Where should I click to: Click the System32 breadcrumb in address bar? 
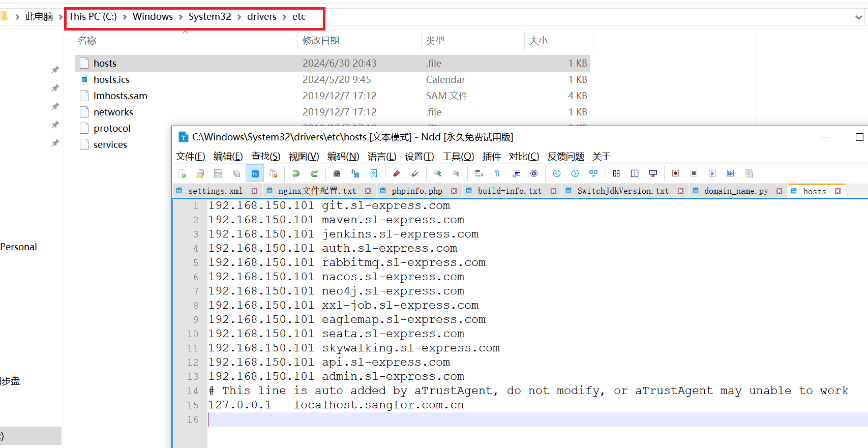pyautogui.click(x=210, y=17)
